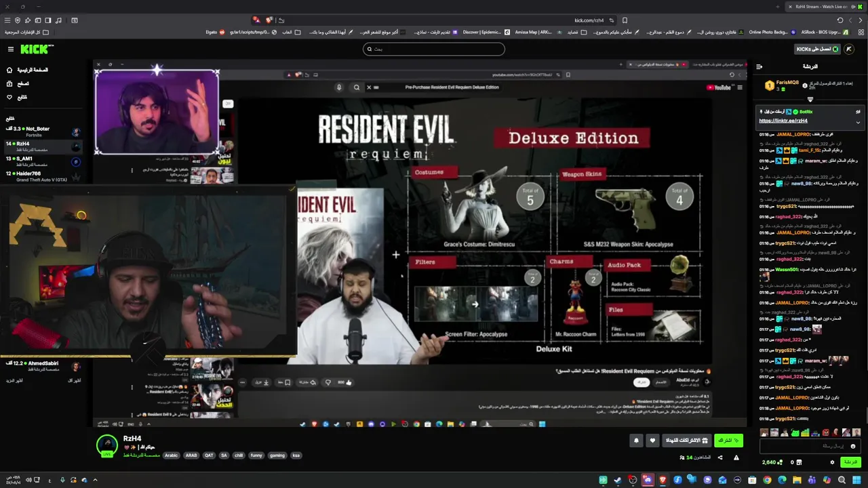Open the Following item in Kick sidebar

click(x=16, y=97)
